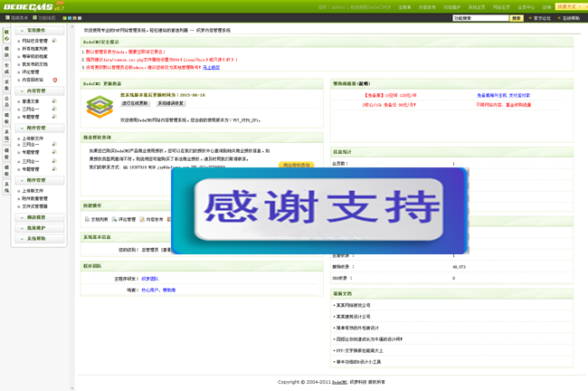Open the 在线帮助 online help link

[571, 18]
